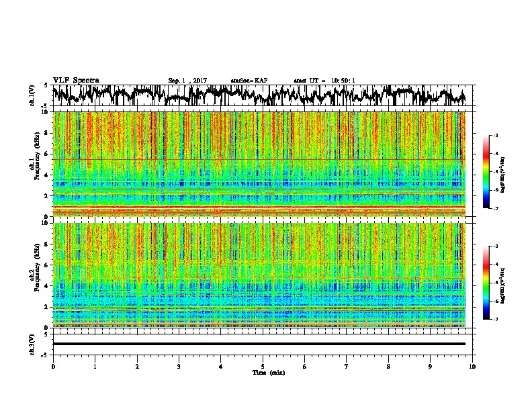Click the thick black ch.3 trace line
The image size is (532, 411).
tap(259, 344)
